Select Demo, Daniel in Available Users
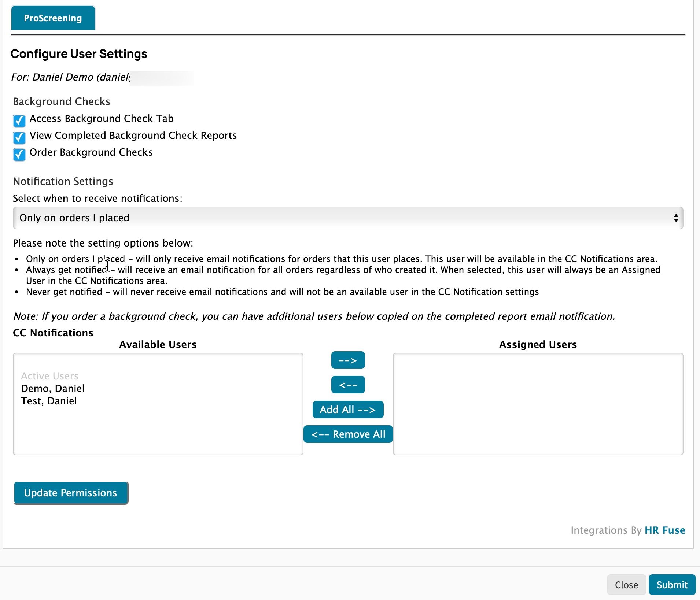Screen dimensions: 700x600 click(53, 388)
